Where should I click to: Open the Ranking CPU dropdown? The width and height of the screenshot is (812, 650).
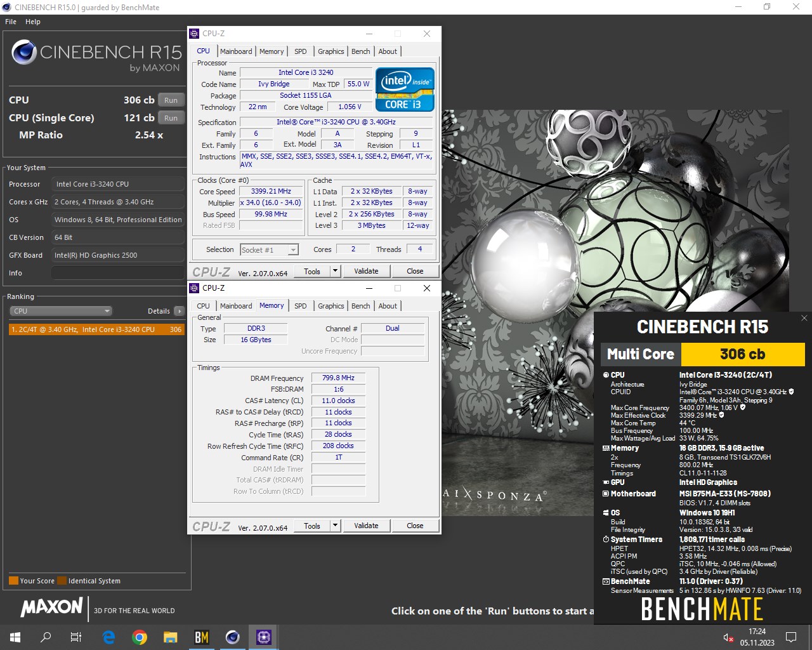coord(61,311)
